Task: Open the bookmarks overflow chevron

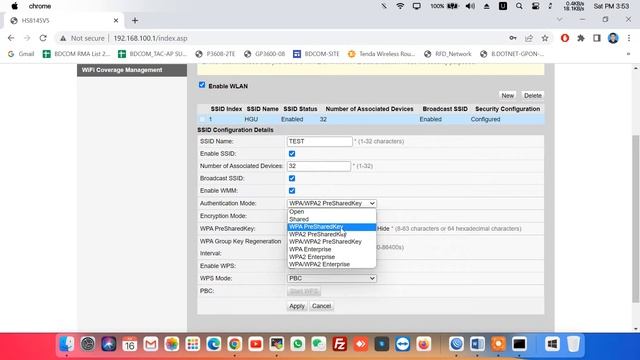Action: pyautogui.click(x=629, y=54)
